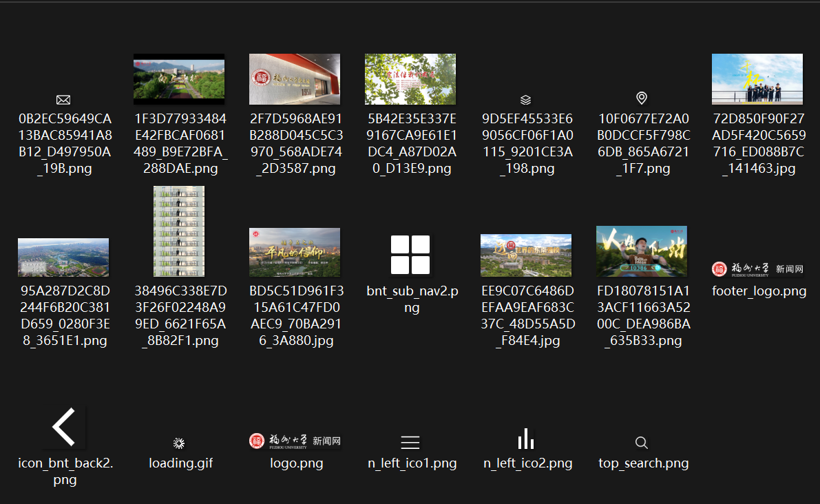Select the logo.png university logo image
Screen dimensions: 820x504
(295, 441)
